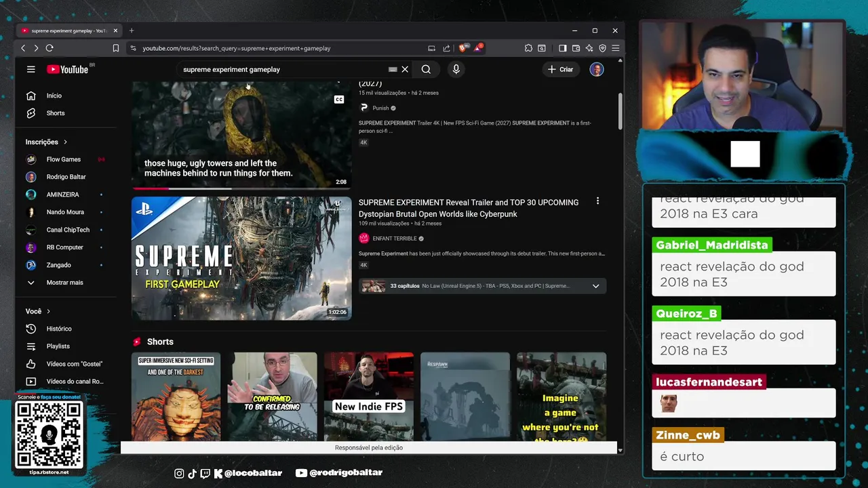The width and height of the screenshot is (868, 488).
Task: Open the Brave wallet icon
Action: 576,48
